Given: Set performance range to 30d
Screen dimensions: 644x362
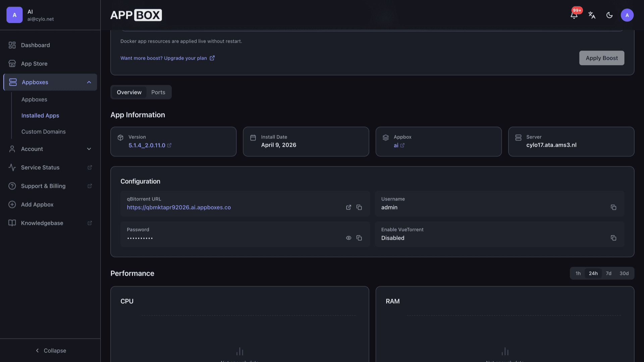Looking at the screenshot, I should point(624,273).
